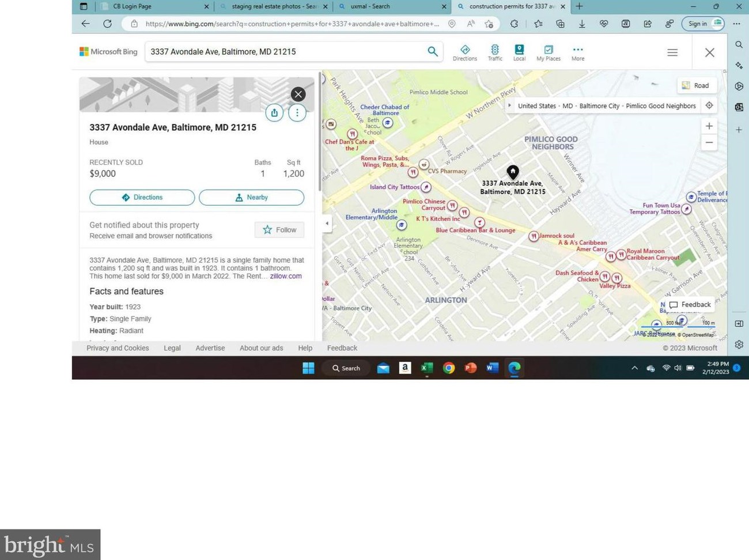The width and height of the screenshot is (749, 560).
Task: Close the property card
Action: [x=298, y=94]
